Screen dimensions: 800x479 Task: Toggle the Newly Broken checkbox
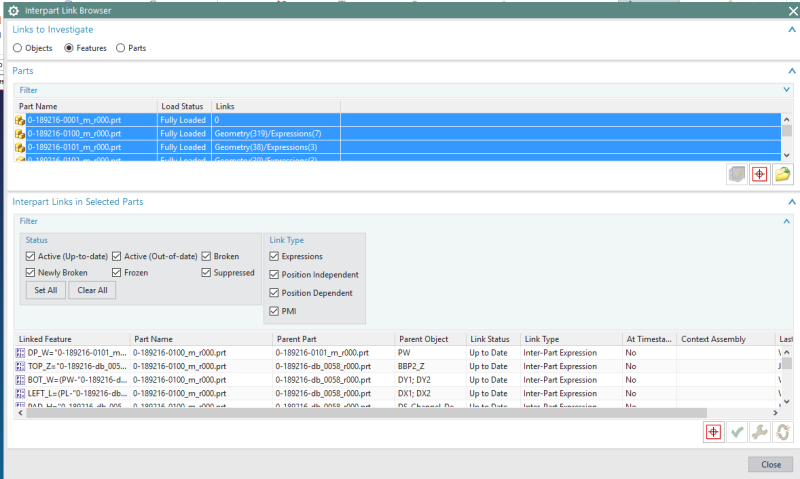31,272
